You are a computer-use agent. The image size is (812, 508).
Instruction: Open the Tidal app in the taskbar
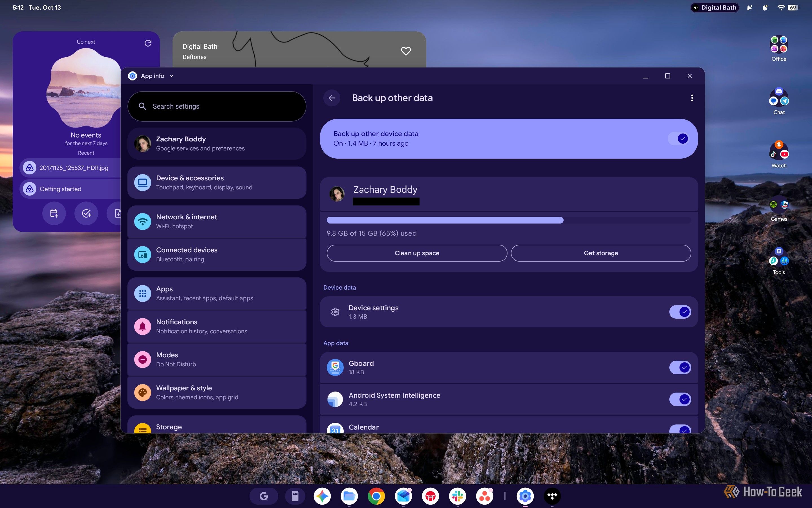552,496
